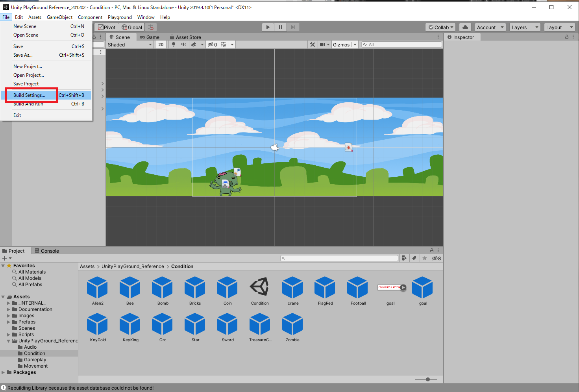This screenshot has height=392, width=579.
Task: Click the Project search field
Action: pos(339,258)
